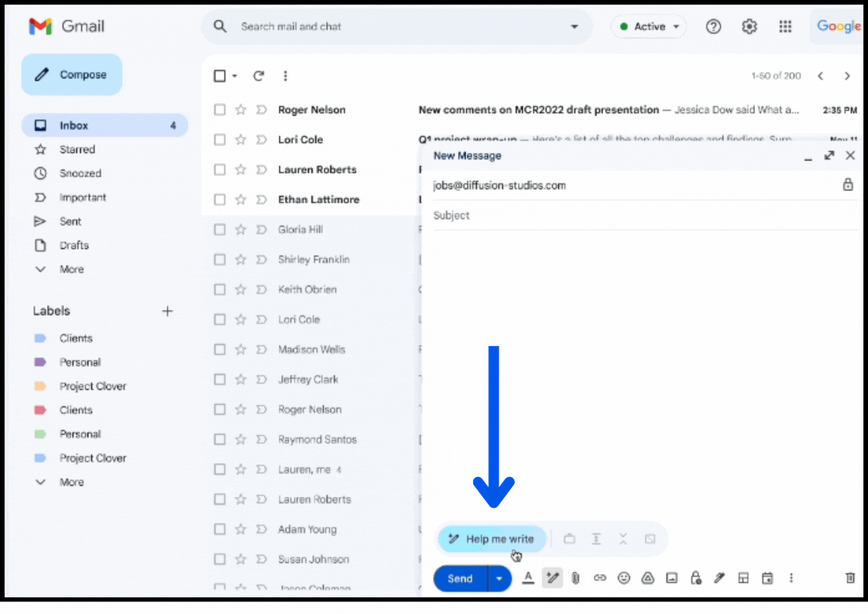Open the Susan Johnson email

(315, 559)
